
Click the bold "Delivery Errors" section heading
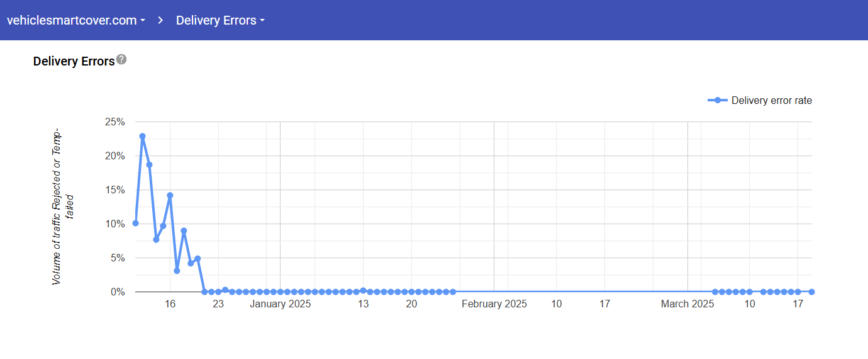[74, 61]
